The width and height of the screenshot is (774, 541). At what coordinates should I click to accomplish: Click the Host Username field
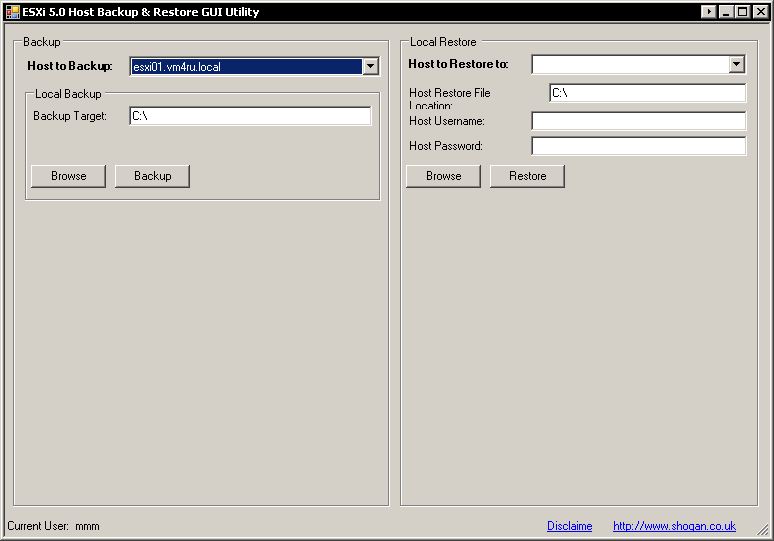click(639, 121)
